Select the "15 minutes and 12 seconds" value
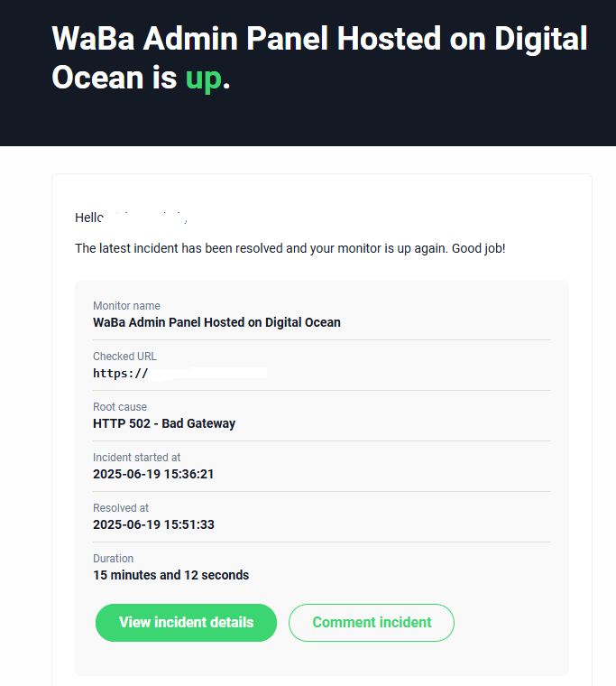This screenshot has width=616, height=686. pos(171,575)
